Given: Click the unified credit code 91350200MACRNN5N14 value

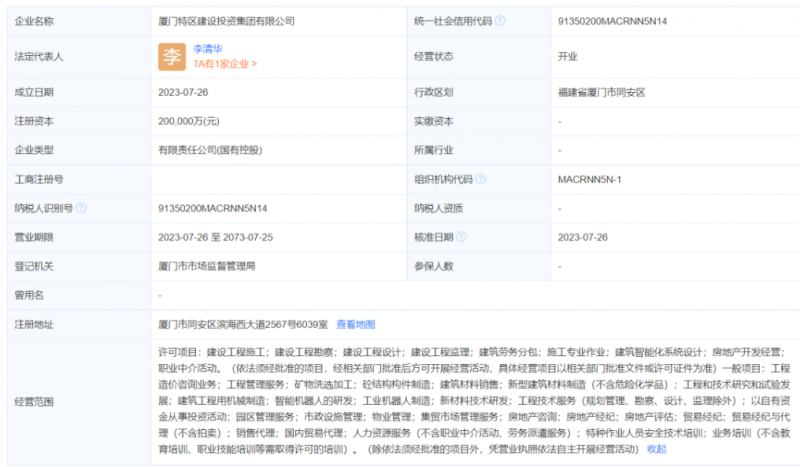Looking at the screenshot, I should point(610,20).
